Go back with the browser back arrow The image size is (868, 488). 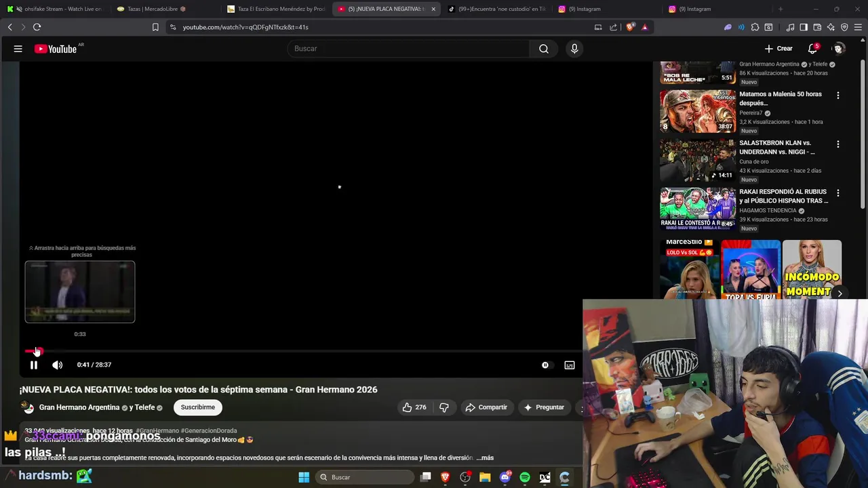(9, 27)
